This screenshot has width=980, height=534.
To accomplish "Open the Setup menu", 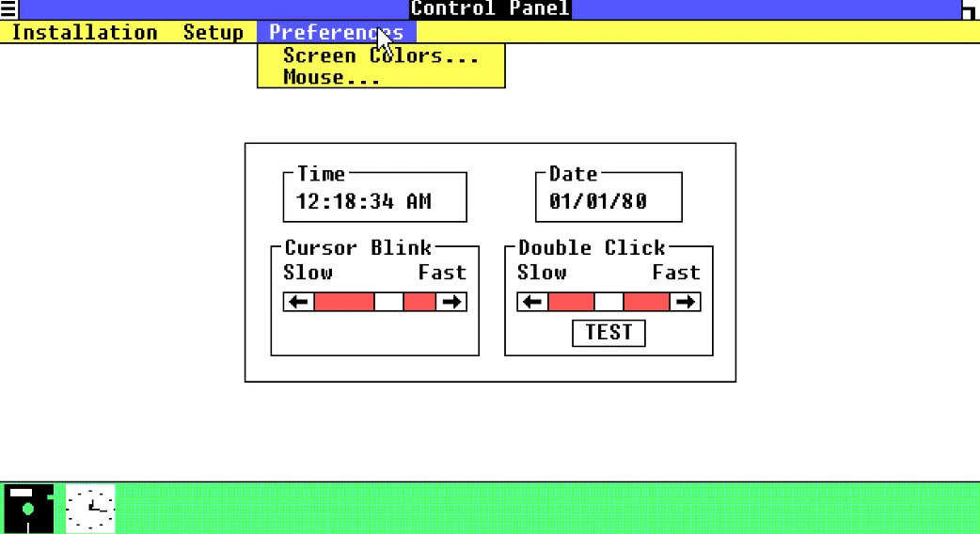I will (x=213, y=32).
